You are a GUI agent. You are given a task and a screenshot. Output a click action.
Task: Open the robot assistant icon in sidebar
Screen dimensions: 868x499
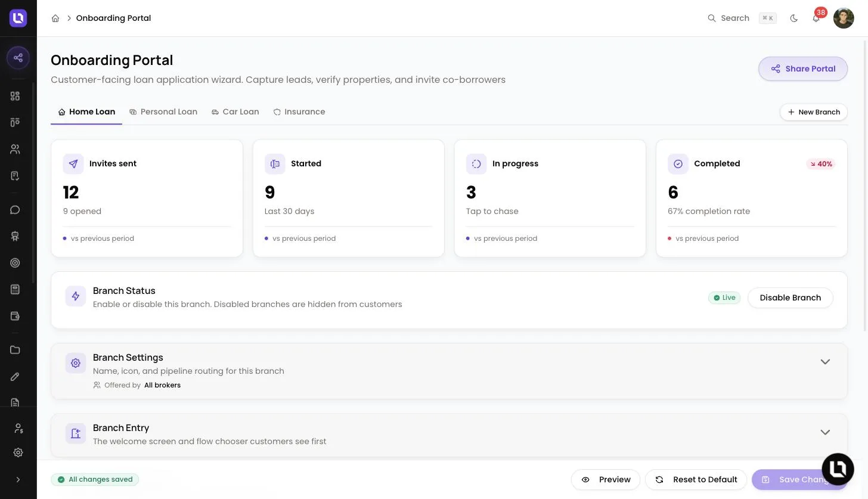[x=15, y=236]
